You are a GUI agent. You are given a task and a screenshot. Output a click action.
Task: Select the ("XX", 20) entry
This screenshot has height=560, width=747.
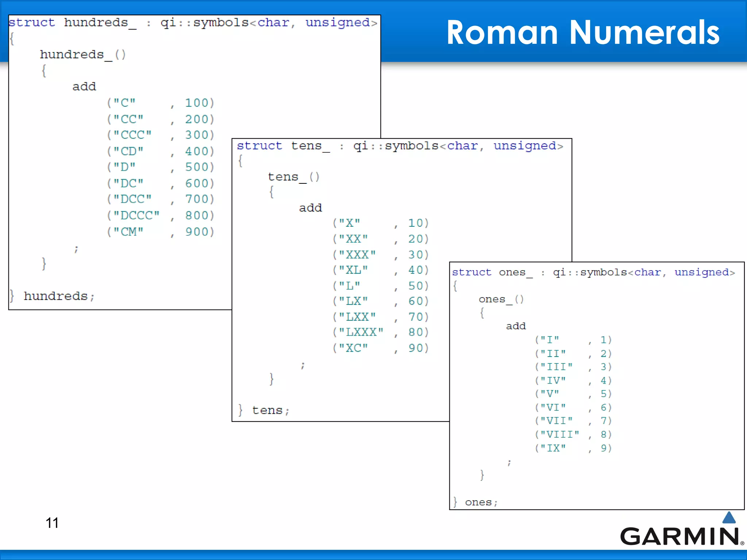coord(380,239)
